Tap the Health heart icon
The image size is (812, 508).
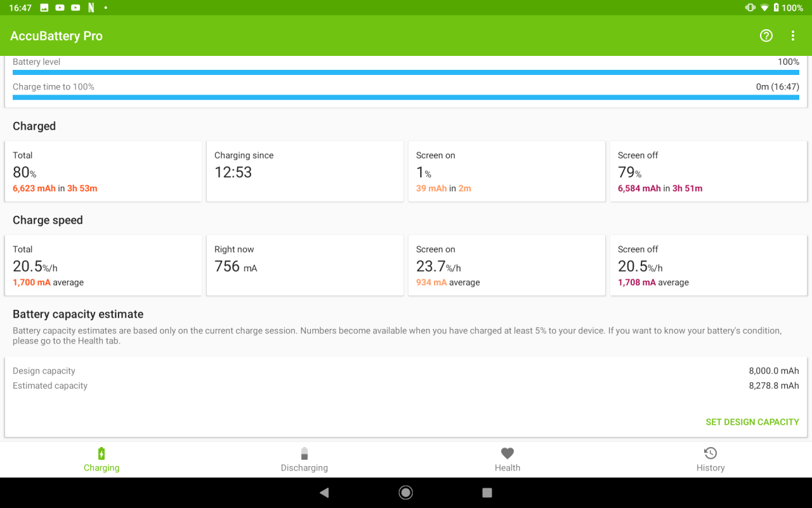[x=507, y=453]
